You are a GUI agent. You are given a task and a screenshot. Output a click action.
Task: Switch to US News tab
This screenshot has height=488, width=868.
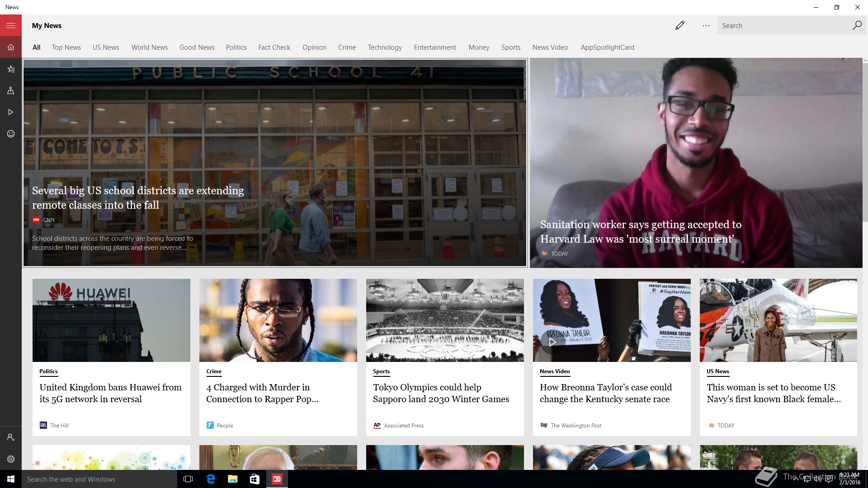(106, 47)
